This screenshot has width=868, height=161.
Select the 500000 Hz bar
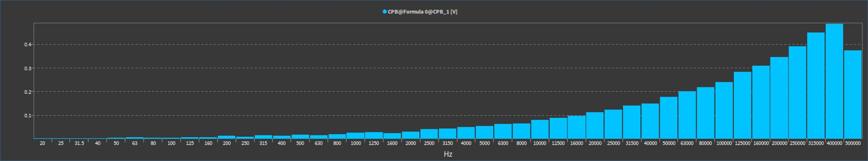pos(852,95)
